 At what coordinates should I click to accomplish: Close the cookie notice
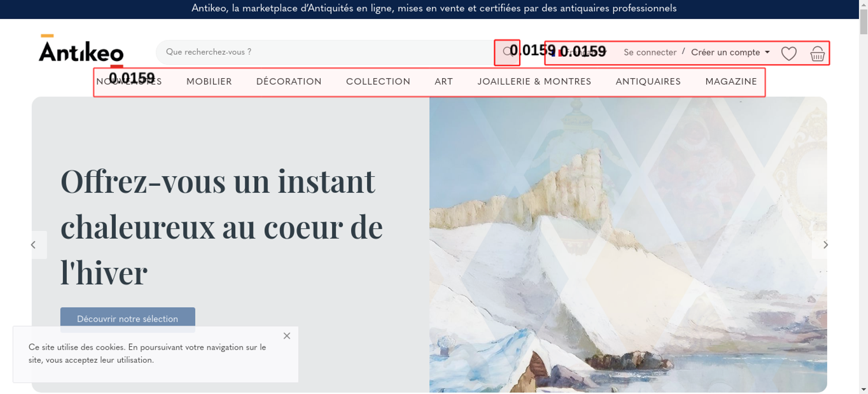[287, 336]
